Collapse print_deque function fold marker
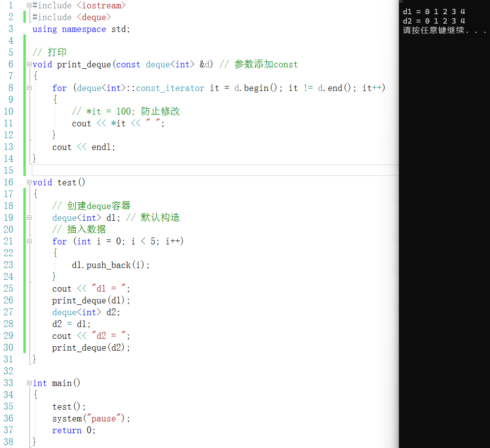The height and width of the screenshot is (448, 490). 29,64
